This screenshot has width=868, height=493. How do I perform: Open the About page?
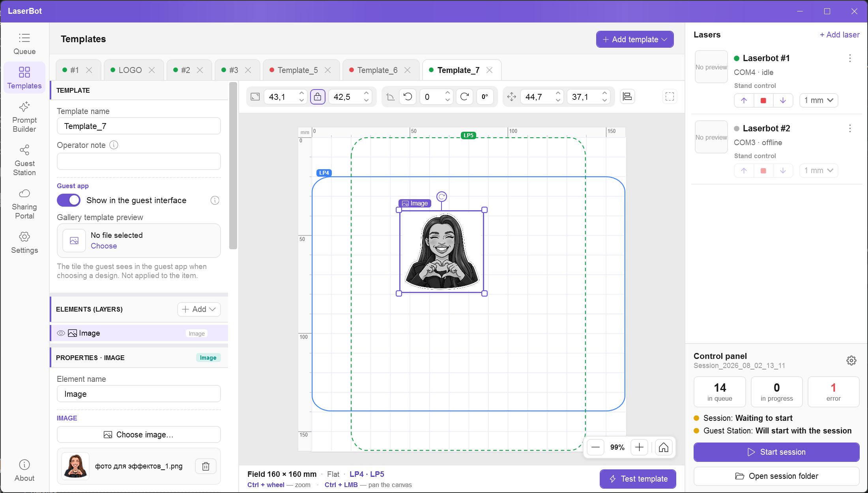24,471
